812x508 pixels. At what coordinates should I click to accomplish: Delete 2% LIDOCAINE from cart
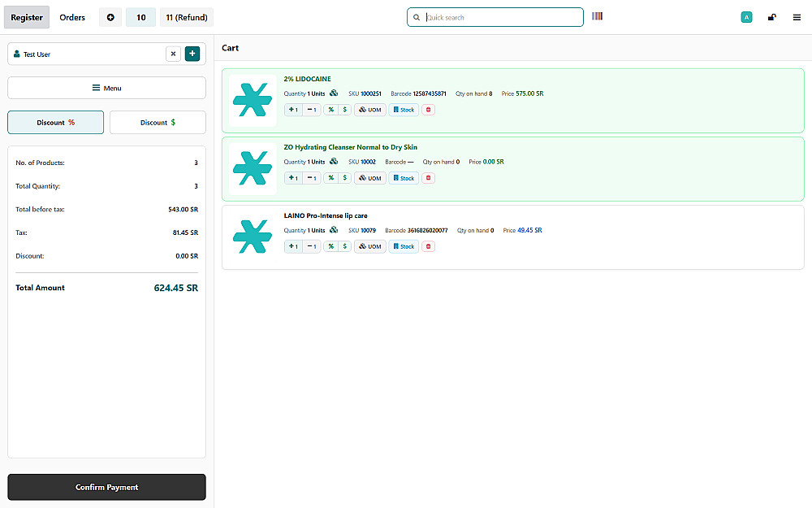428,110
